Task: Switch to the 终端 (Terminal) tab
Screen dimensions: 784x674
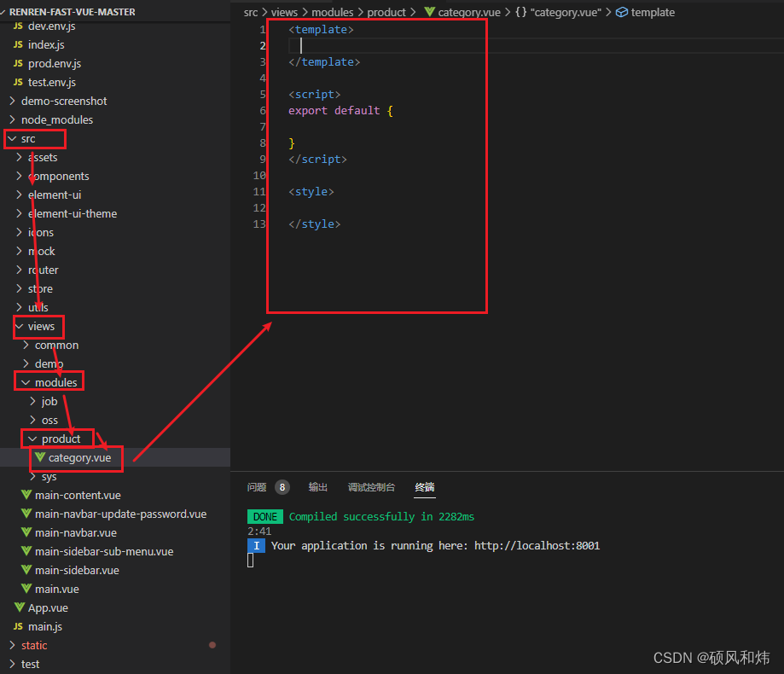Action: pos(425,487)
